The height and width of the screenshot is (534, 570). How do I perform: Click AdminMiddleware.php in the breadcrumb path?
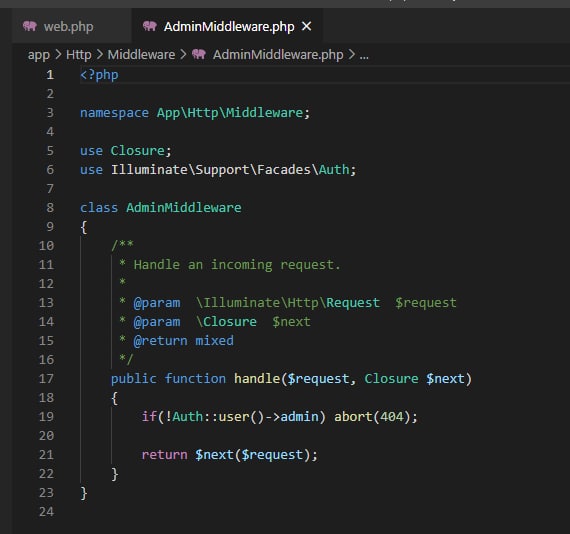[x=278, y=55]
